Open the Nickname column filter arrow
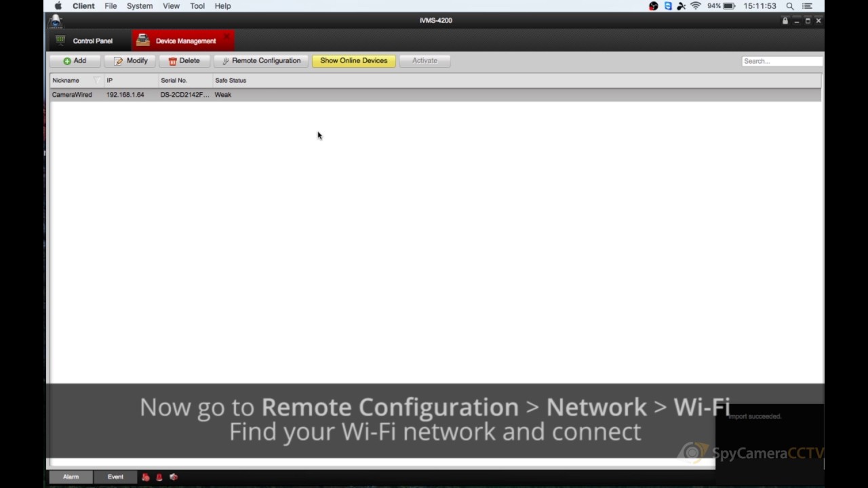Viewport: 868px width, 488px height. click(96, 81)
